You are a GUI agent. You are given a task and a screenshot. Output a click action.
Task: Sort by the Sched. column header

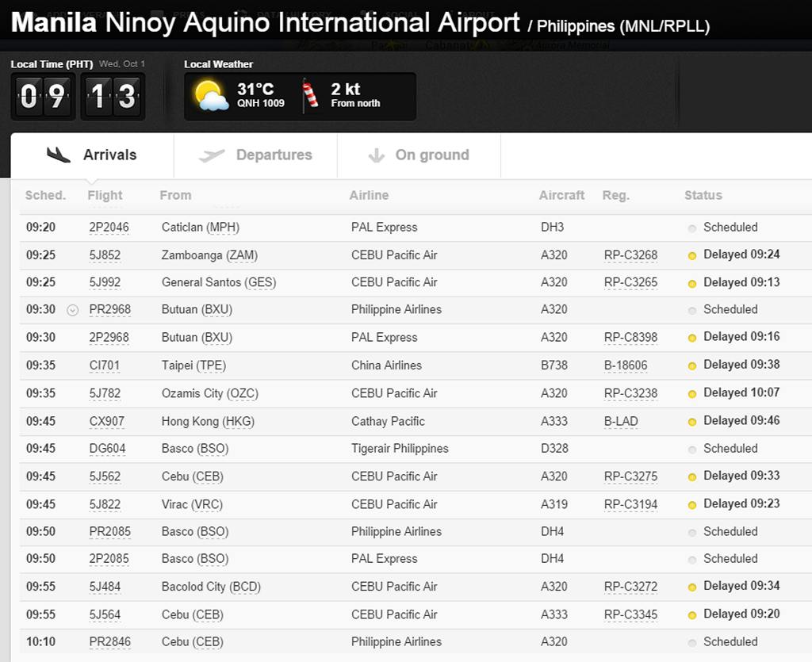click(45, 195)
